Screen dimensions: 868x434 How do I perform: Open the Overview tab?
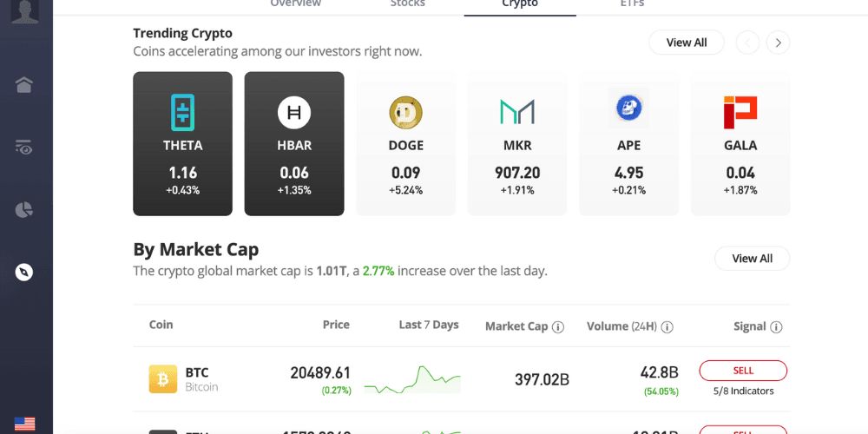tap(295, 4)
